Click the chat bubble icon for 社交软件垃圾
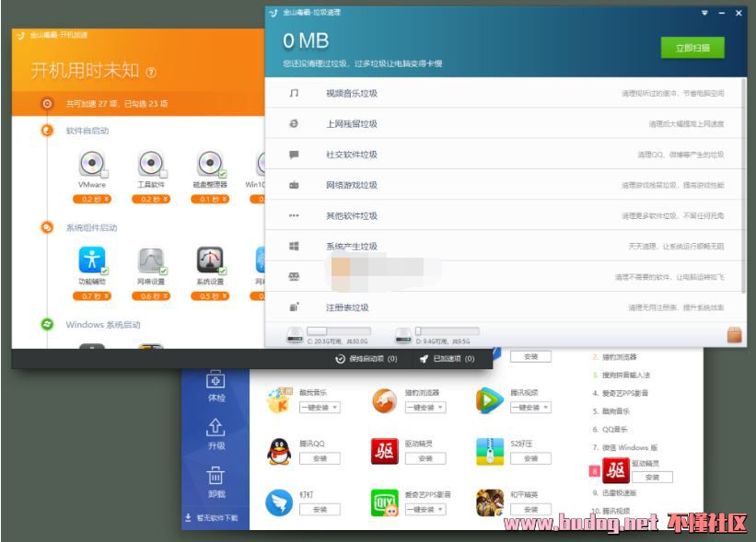The width and height of the screenshot is (756, 542). click(294, 155)
